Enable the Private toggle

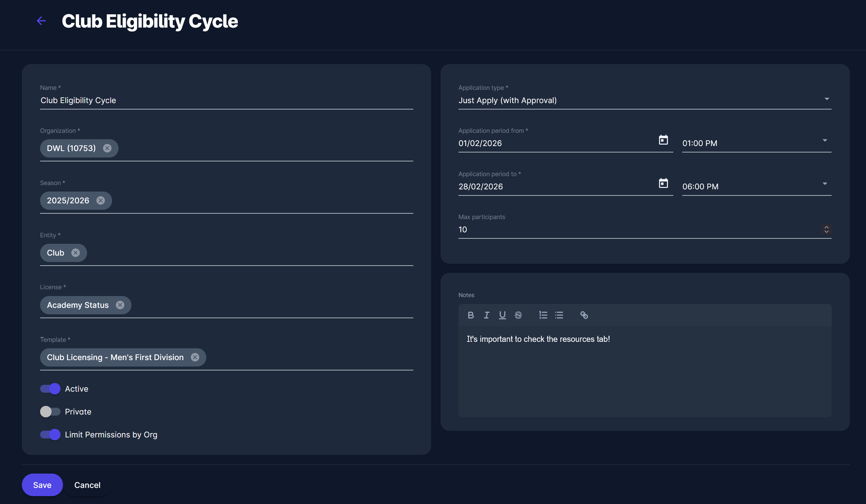(50, 412)
